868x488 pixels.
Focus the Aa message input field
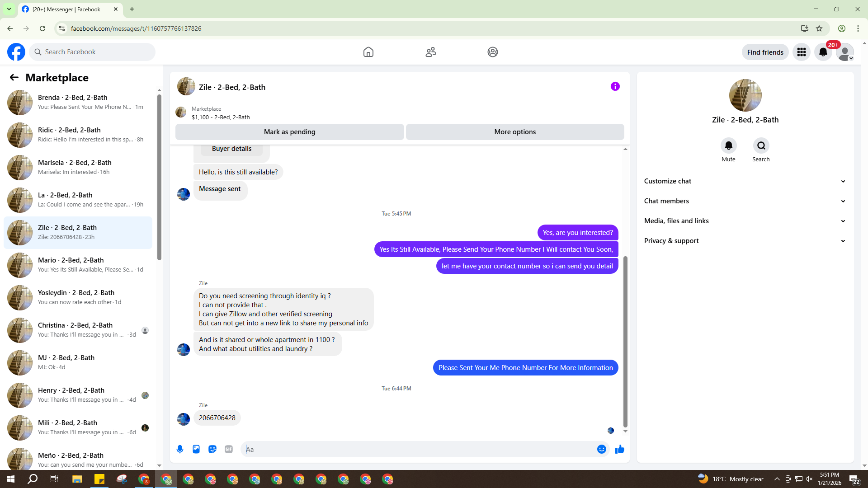[x=420, y=449]
